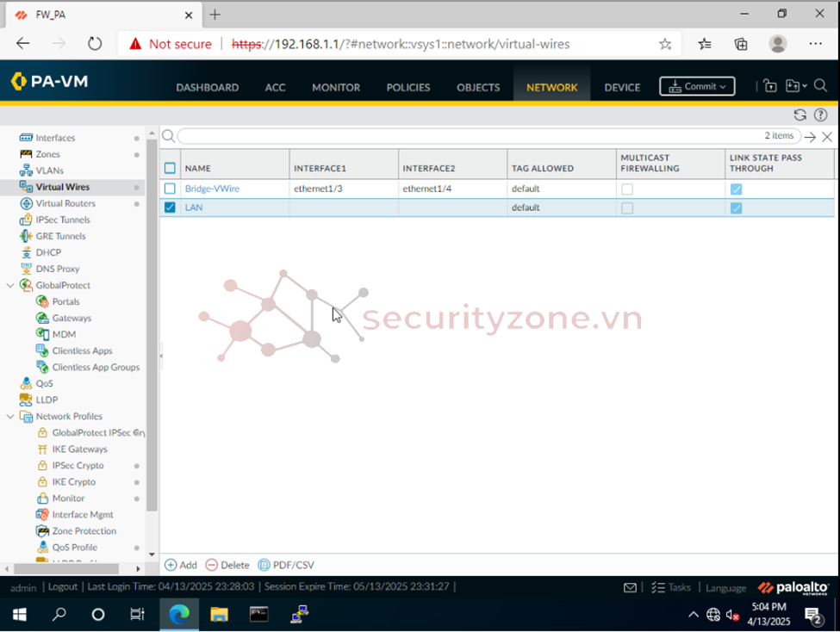Open File Explorer from the taskbar
This screenshot has width=840, height=632.
pyautogui.click(x=219, y=614)
